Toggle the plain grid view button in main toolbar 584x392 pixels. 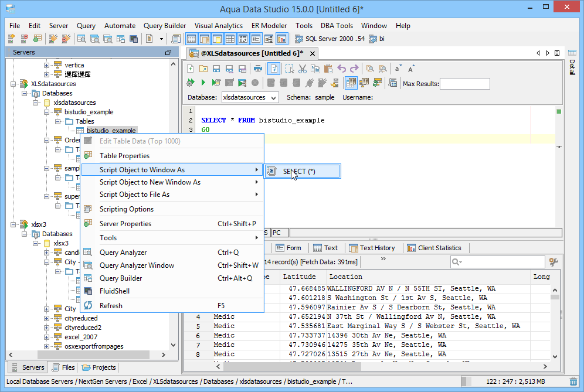pos(230,39)
